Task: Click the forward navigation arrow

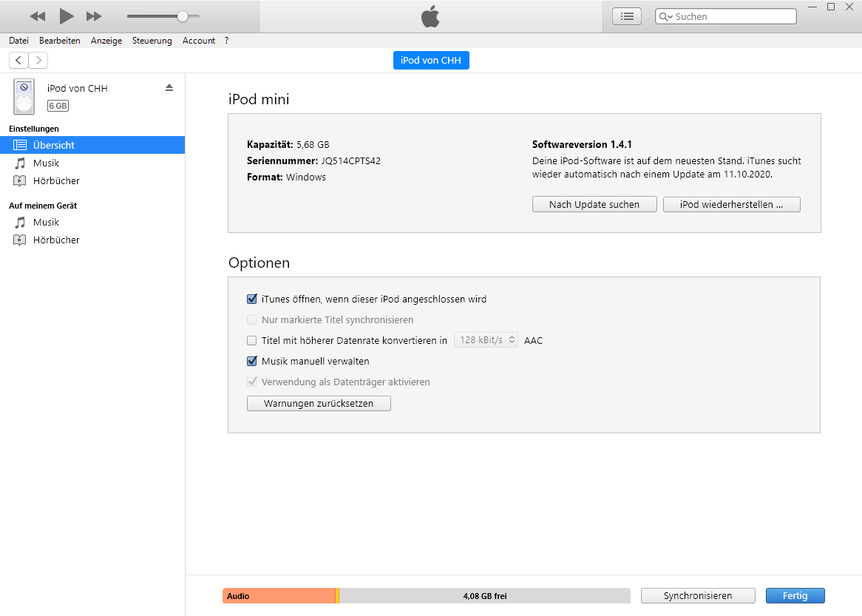Action: click(38, 61)
